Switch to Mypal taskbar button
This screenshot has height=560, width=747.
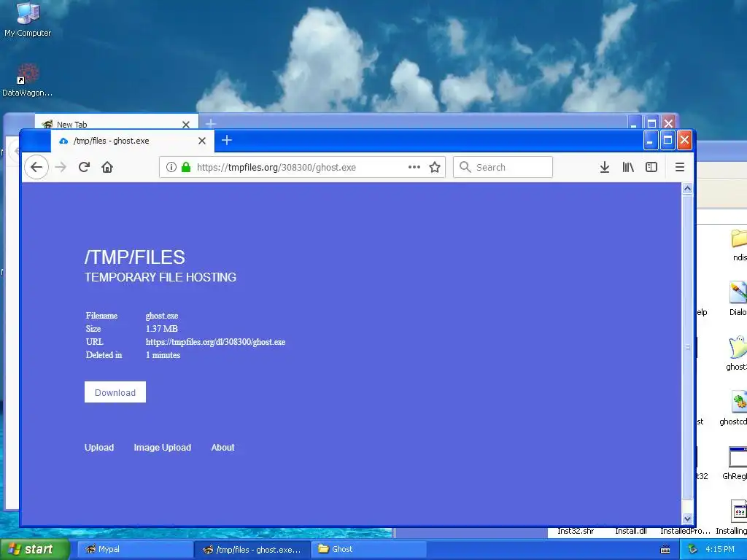point(134,549)
